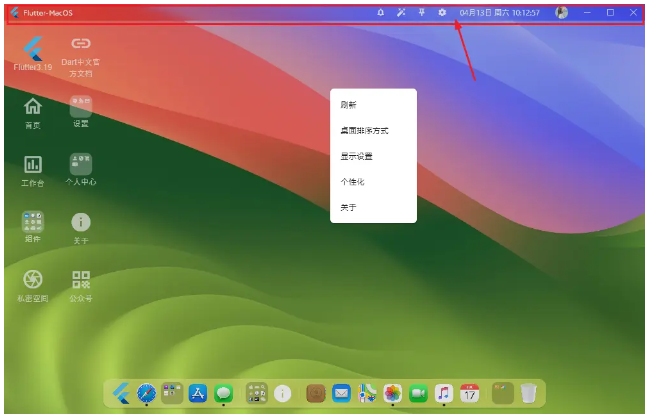Launch Messages from the dock
This screenshot has height=418, width=649.
224,393
